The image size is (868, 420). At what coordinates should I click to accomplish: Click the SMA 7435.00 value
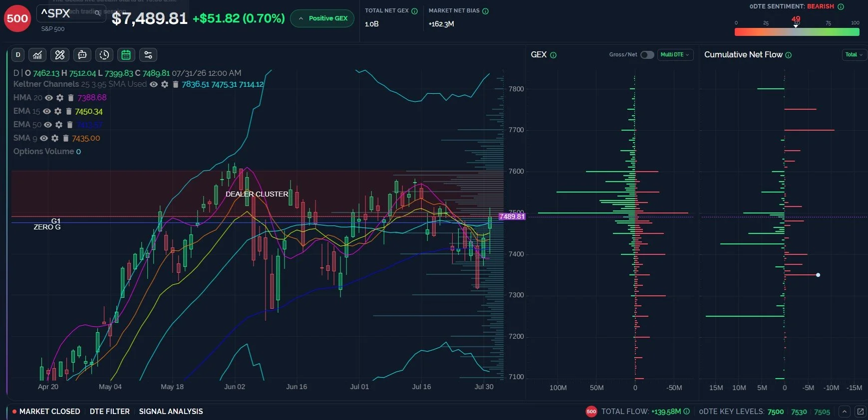pyautogui.click(x=86, y=138)
